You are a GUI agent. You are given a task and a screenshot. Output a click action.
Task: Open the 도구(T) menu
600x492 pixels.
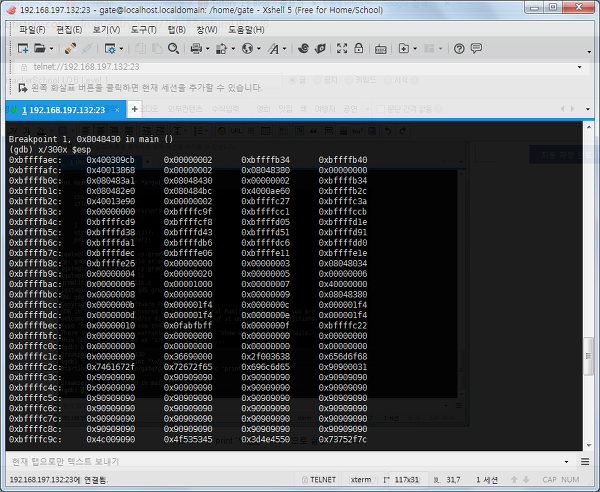pyautogui.click(x=143, y=29)
